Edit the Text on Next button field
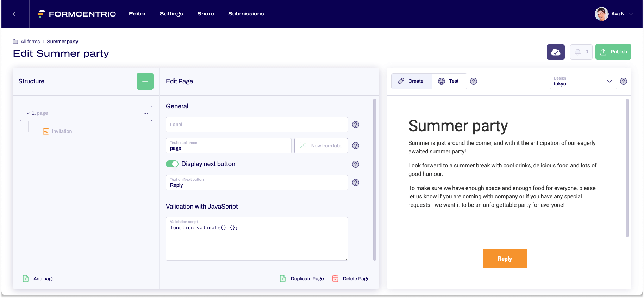The height and width of the screenshot is (298, 644). pyautogui.click(x=257, y=183)
